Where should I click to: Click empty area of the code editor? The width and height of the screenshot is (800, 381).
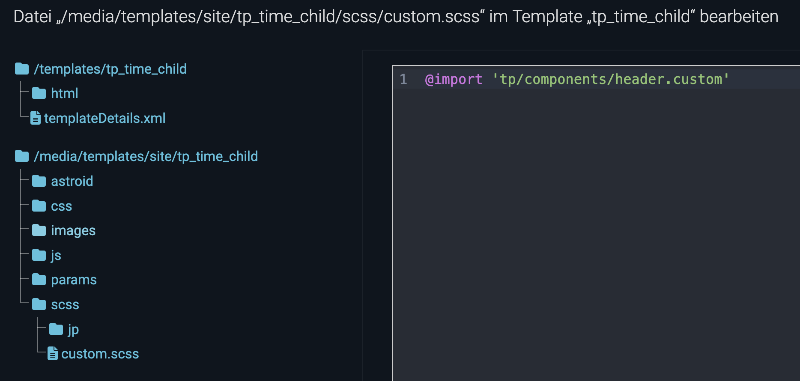click(596, 235)
